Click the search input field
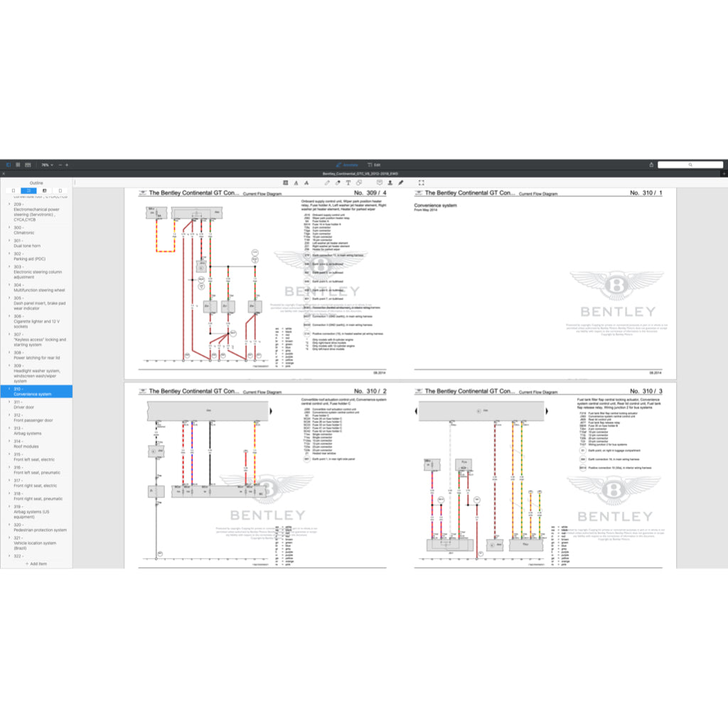 click(690, 164)
